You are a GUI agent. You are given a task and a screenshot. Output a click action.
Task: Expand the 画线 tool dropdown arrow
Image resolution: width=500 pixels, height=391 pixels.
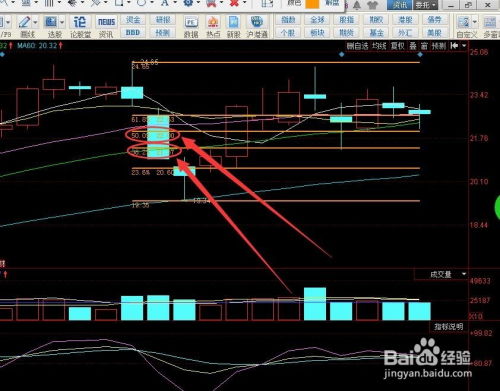[35, 23]
